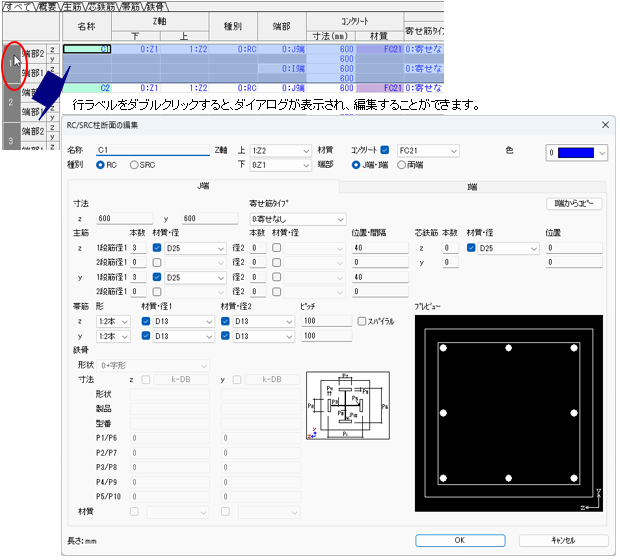
Task: Click 芯鉄筋 z 本数 field
Action: click(450, 248)
